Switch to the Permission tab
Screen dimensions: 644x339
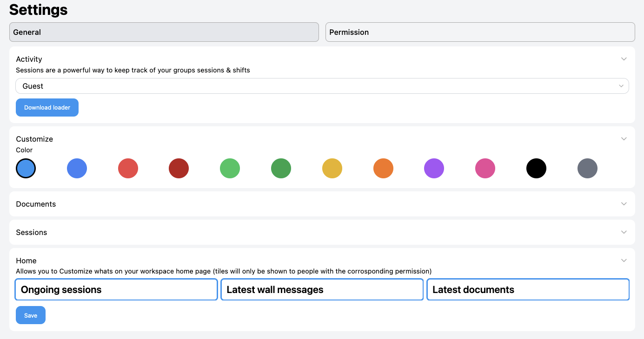tap(480, 32)
